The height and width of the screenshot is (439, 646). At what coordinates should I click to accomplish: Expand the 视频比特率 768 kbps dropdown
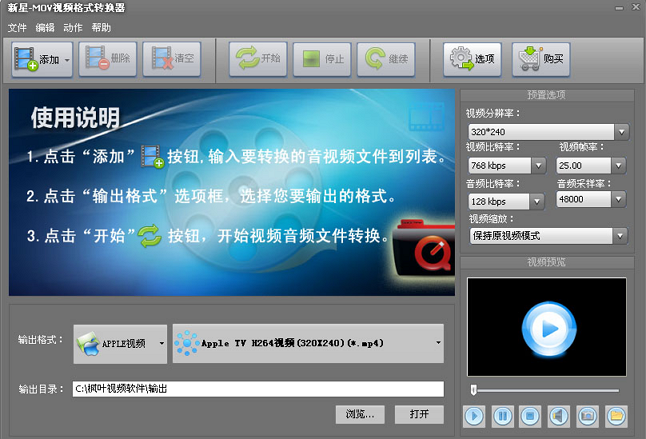pos(538,166)
